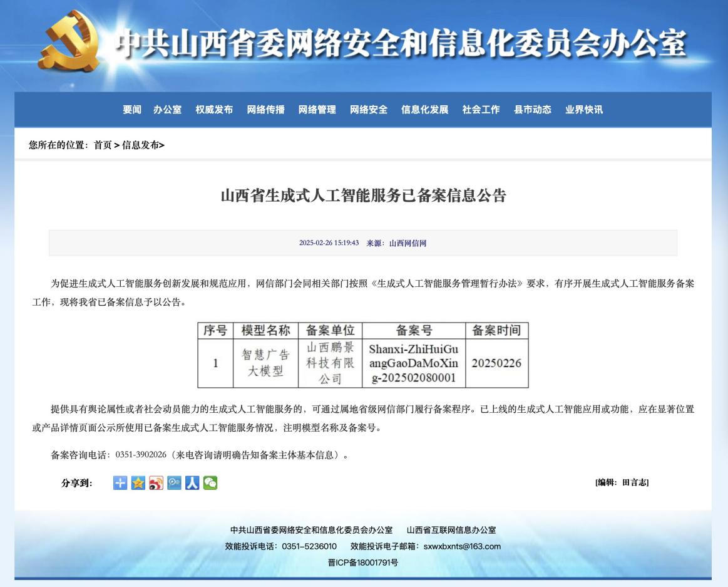Go to 首页 via breadcrumb link
Image resolution: width=728 pixels, height=587 pixels.
(102, 145)
